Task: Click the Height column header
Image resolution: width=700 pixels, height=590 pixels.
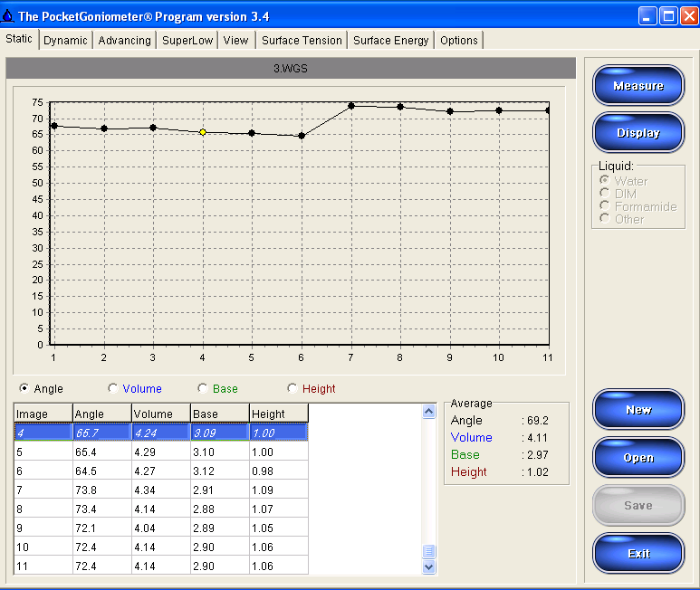Action: (x=279, y=414)
